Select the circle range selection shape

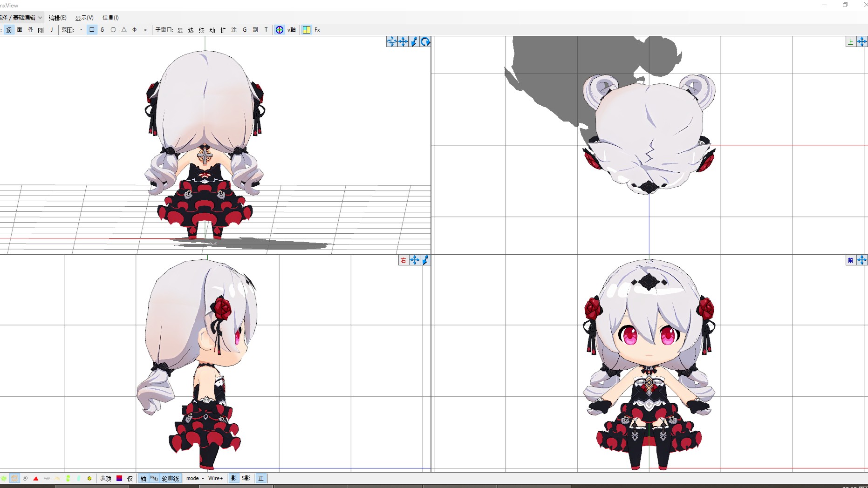[x=113, y=30]
